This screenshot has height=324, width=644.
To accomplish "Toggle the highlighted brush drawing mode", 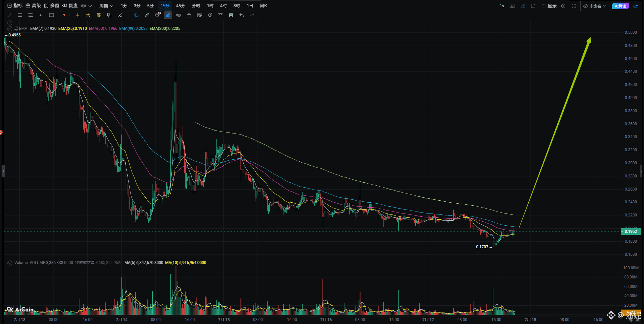I will (x=168, y=15).
